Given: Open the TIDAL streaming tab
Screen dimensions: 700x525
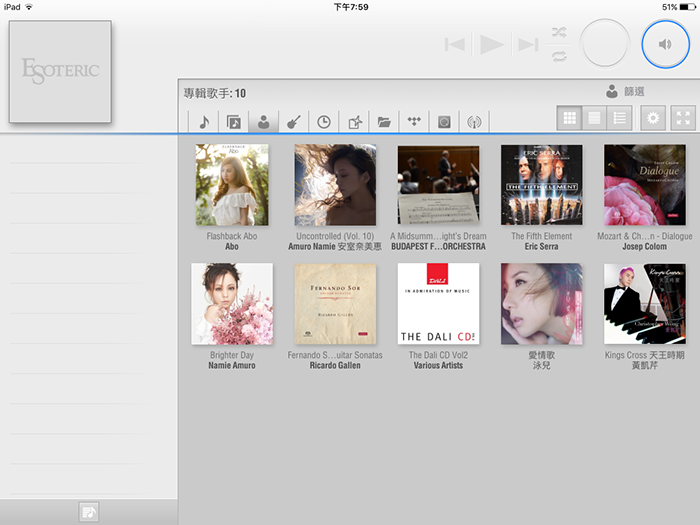Looking at the screenshot, I should click(414, 121).
